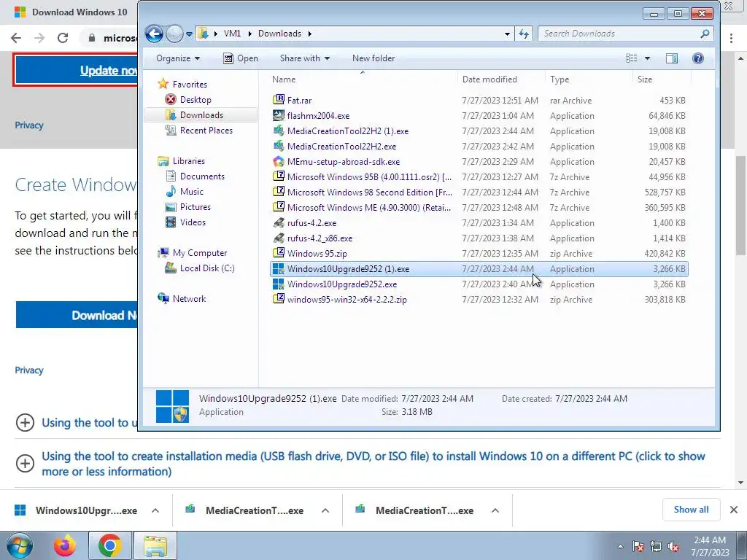Click New folder in the toolbar
747x560 pixels.
pos(373,58)
